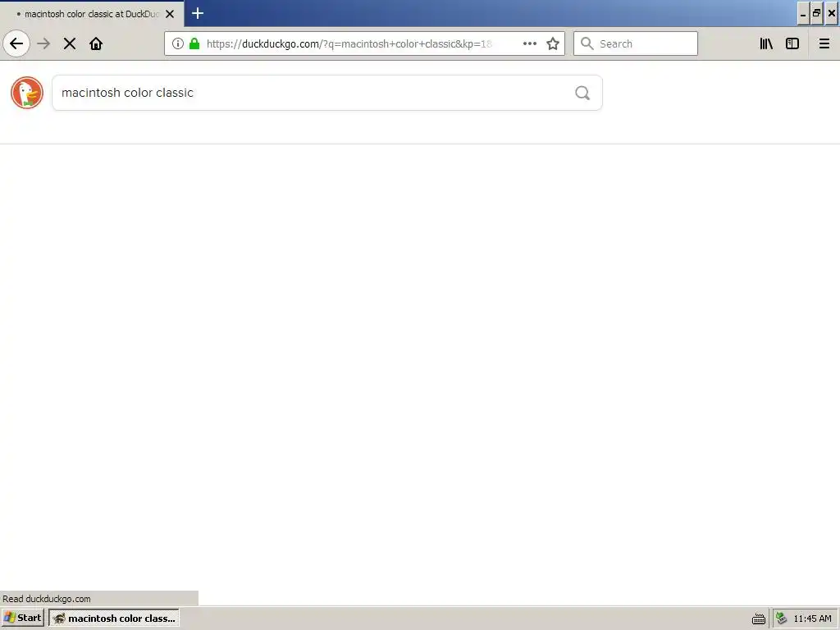The height and width of the screenshot is (630, 840).
Task: Minimize the Firefox window
Action: coord(802,14)
